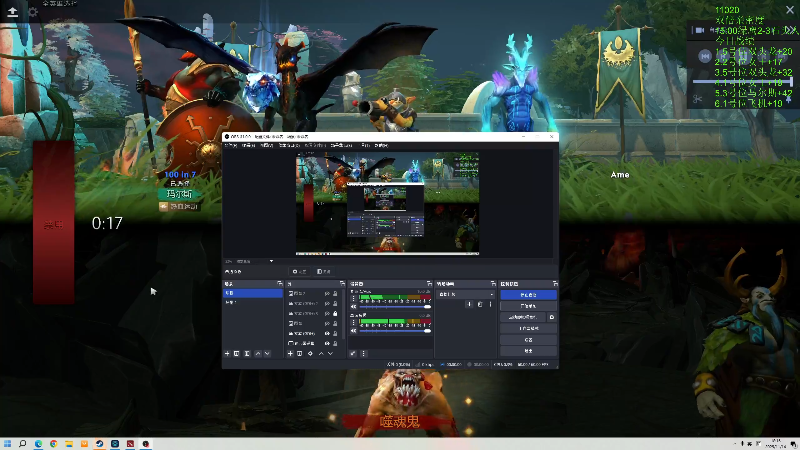Viewport: 800px width, 450px height.
Task: Remove selected source in Sources dock toolbar
Action: pos(299,354)
